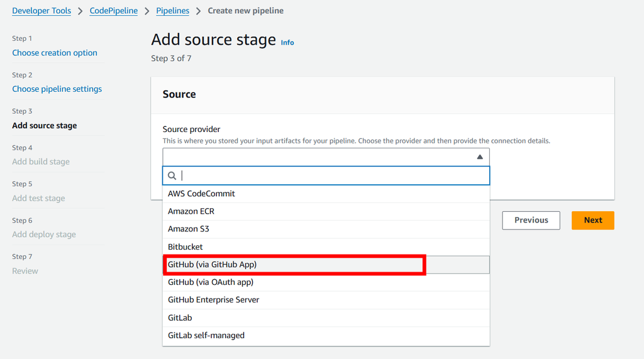This screenshot has width=644, height=359.
Task: Return to Choose pipeline settings step
Action: pyautogui.click(x=57, y=89)
